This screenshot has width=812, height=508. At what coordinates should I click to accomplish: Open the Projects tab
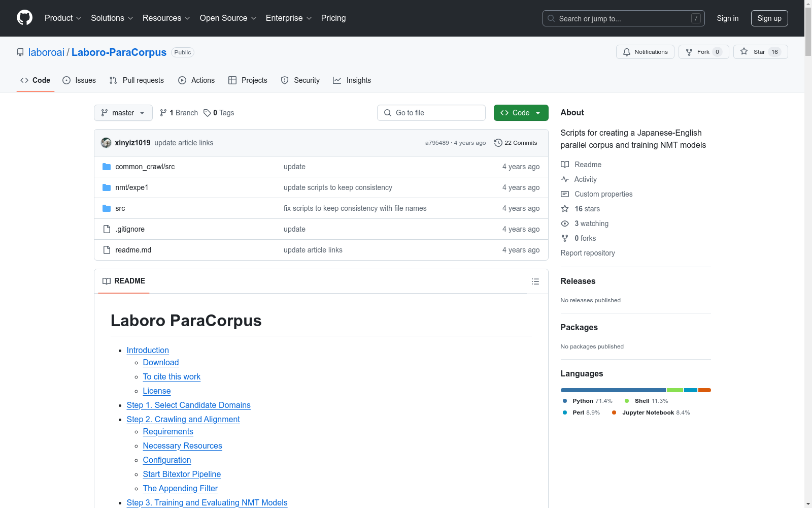pos(248,80)
